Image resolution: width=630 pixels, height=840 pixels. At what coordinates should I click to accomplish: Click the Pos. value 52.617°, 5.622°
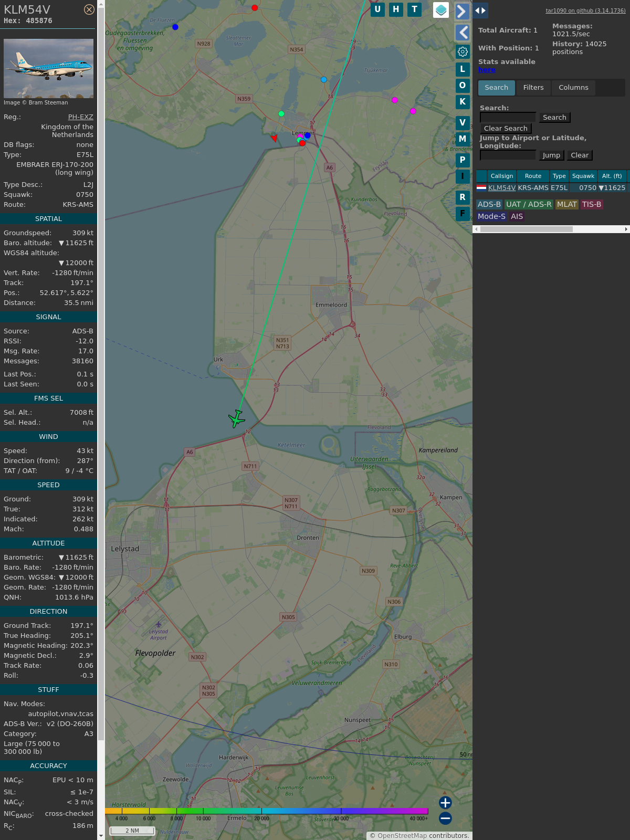point(67,293)
